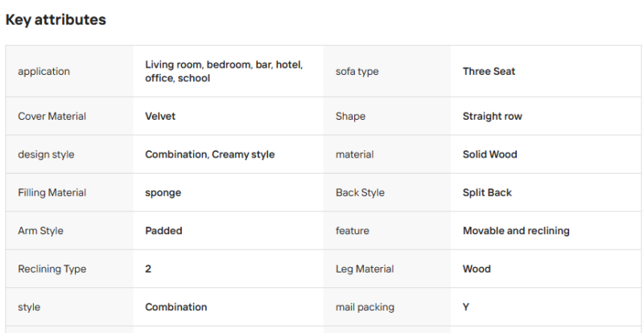Select the Cover Material label
Image resolution: width=644 pixels, height=333 pixels.
point(52,116)
